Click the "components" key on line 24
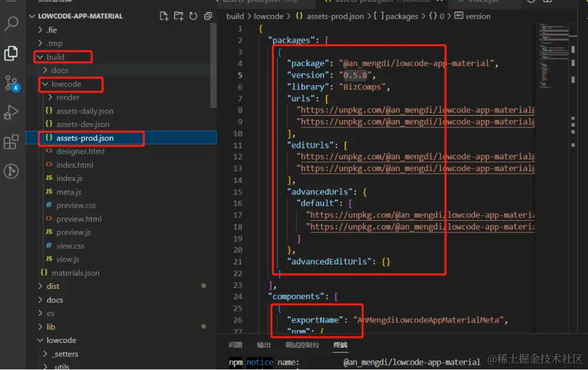 [296, 297]
